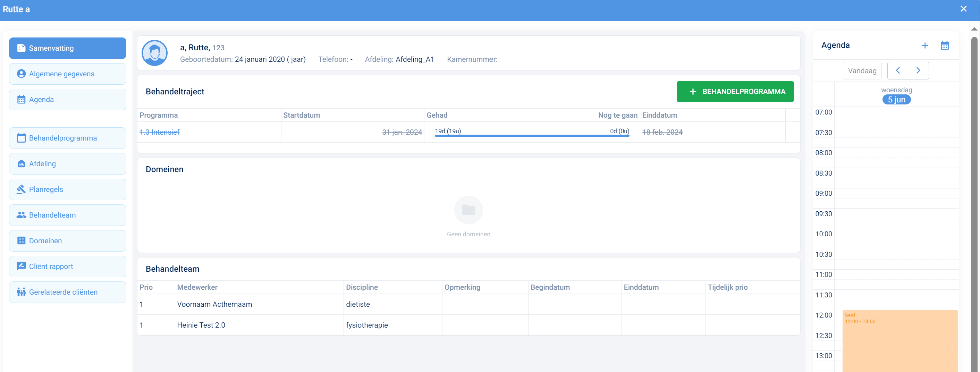The image size is (980, 372).
Task: Show Gerelateerde cliënten
Action: click(x=68, y=292)
